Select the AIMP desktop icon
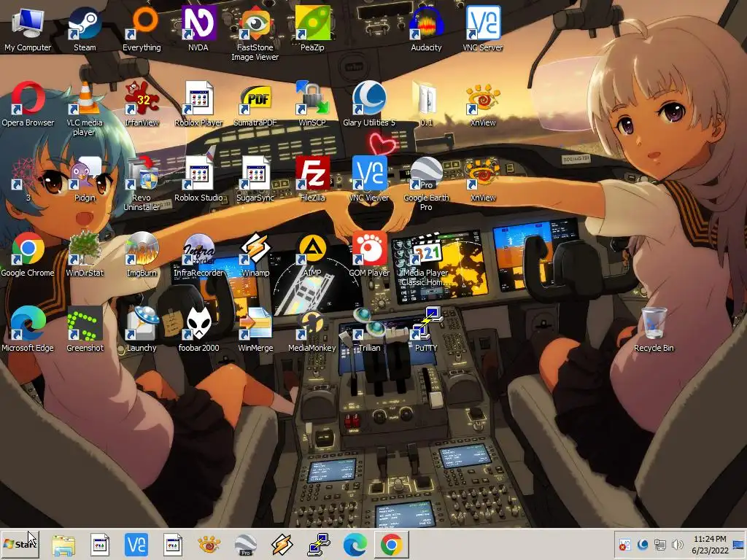The width and height of the screenshot is (747, 560). point(312,254)
